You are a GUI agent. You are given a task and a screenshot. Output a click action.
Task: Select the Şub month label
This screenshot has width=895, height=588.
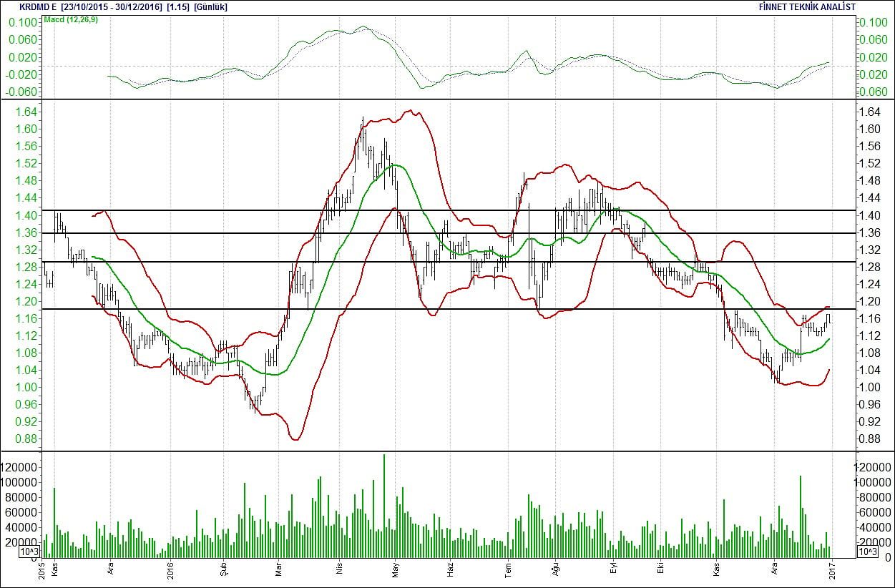[223, 571]
